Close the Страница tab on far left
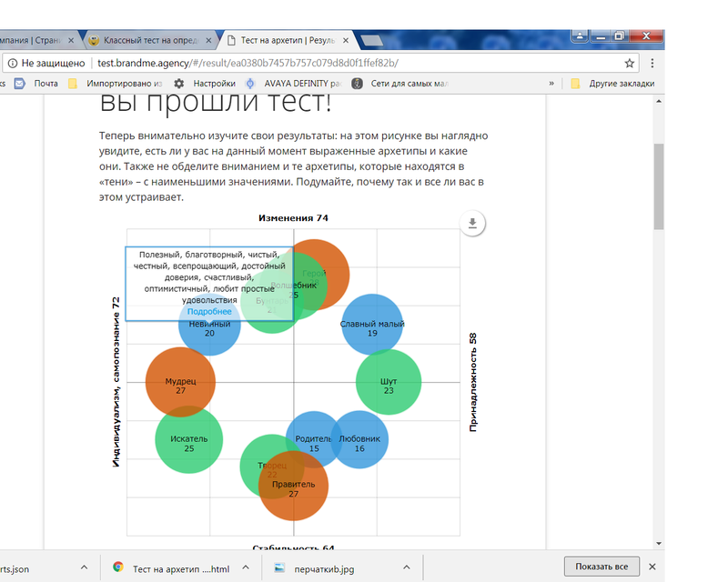The height and width of the screenshot is (582, 728). [x=71, y=40]
